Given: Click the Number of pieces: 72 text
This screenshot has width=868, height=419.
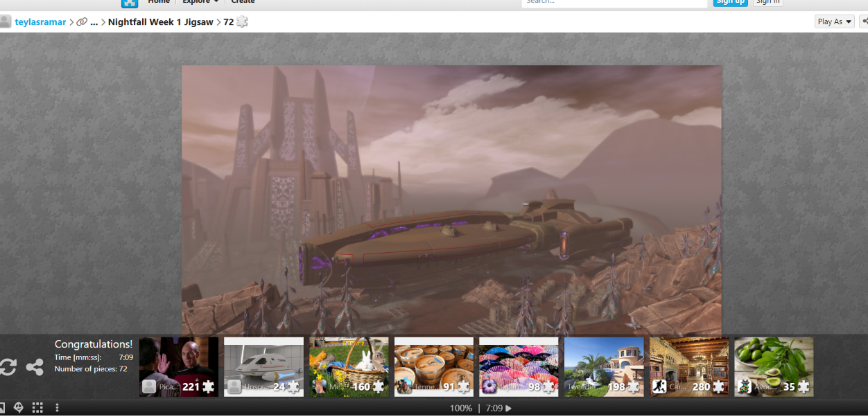Looking at the screenshot, I should (x=91, y=369).
